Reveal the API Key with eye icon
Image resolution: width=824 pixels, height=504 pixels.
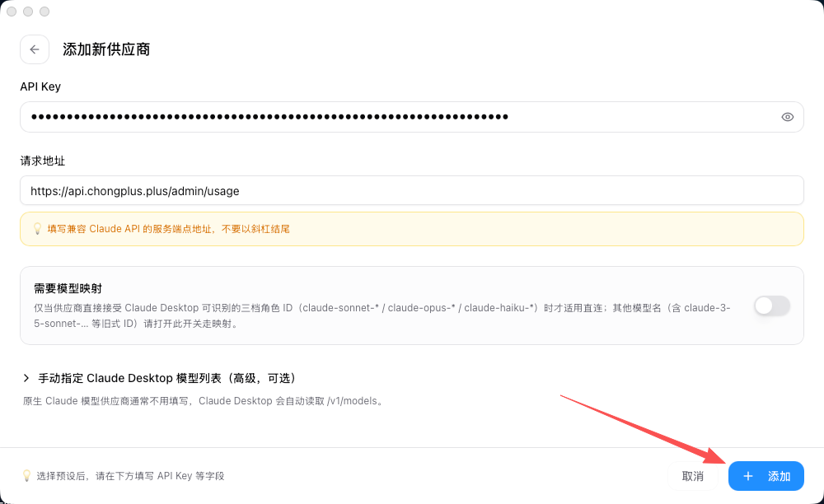click(x=787, y=117)
